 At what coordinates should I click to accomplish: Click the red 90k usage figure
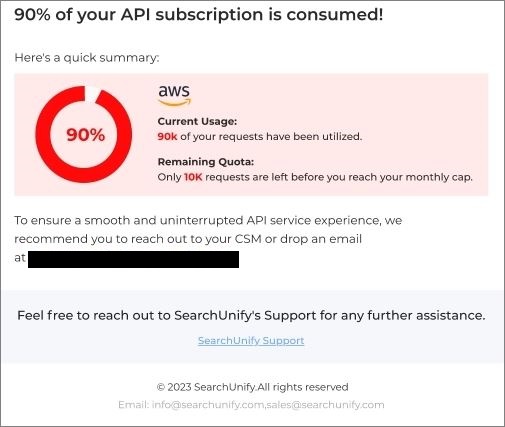(167, 137)
